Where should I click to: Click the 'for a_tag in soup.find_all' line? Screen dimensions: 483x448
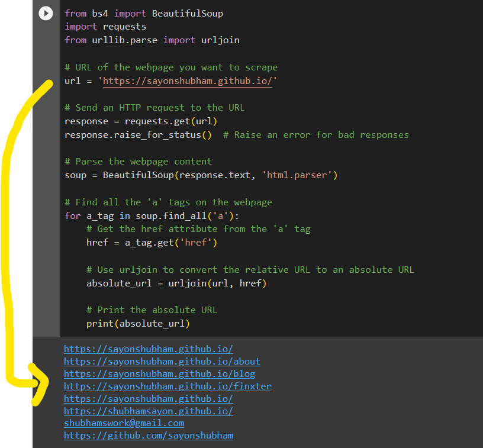(x=152, y=216)
